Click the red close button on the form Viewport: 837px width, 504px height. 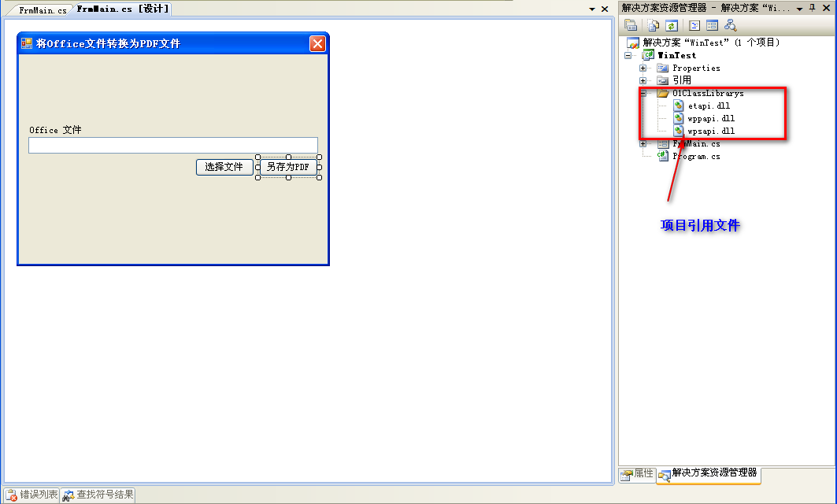tap(317, 44)
